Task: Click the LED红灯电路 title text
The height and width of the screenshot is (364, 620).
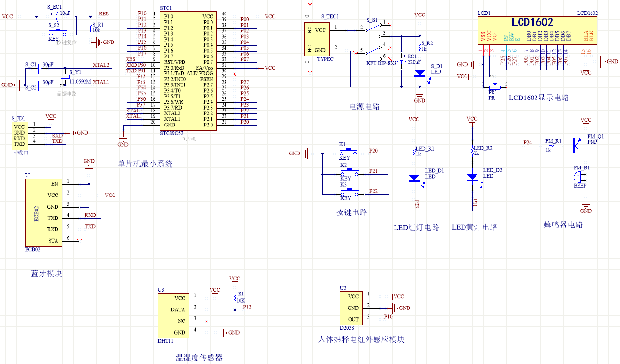Action: 416,227
